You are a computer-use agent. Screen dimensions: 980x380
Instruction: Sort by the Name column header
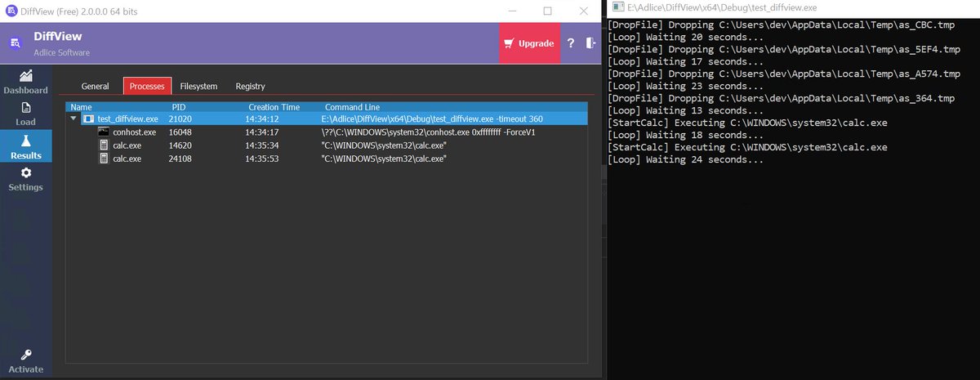pos(81,107)
